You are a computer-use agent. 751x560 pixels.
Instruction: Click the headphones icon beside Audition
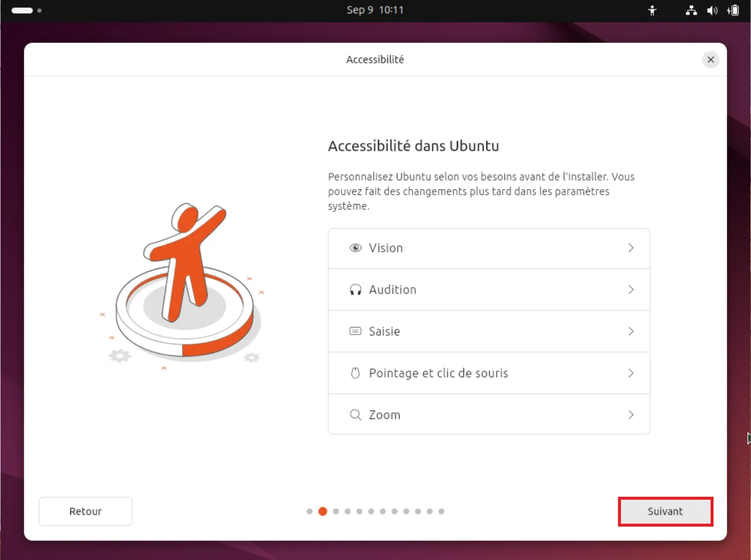[x=356, y=289]
